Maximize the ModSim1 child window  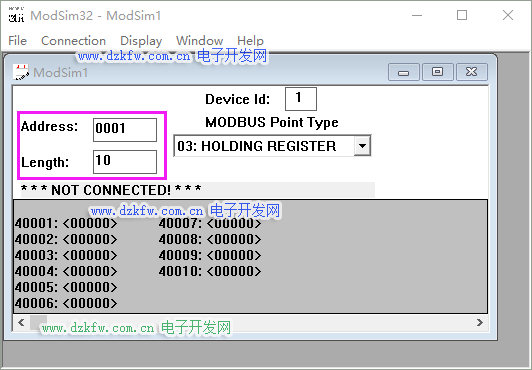tap(438, 72)
